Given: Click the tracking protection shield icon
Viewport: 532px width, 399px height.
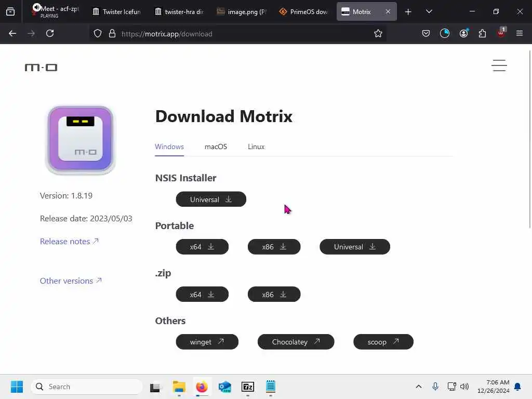Looking at the screenshot, I should click(x=98, y=33).
